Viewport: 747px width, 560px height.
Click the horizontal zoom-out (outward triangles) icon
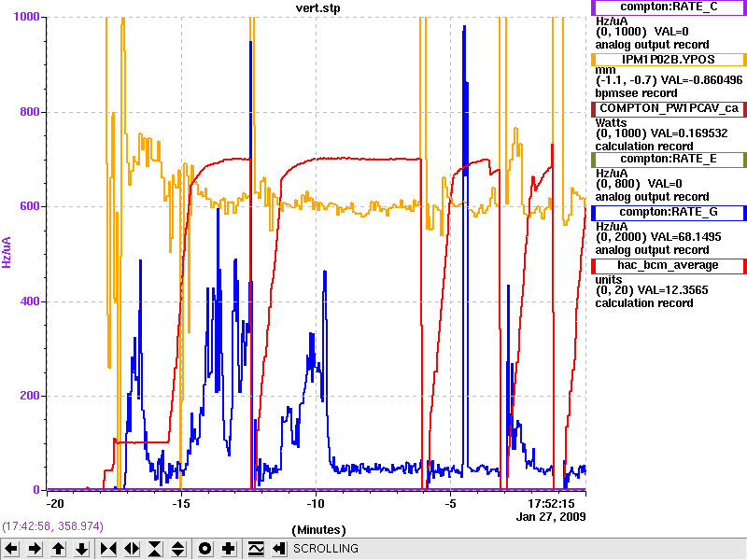point(132,549)
